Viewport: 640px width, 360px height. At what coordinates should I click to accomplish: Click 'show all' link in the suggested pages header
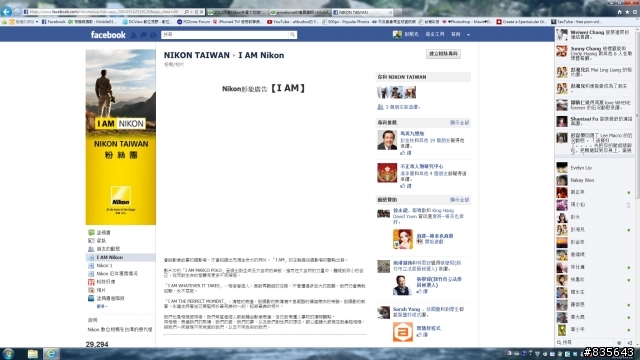click(459, 122)
